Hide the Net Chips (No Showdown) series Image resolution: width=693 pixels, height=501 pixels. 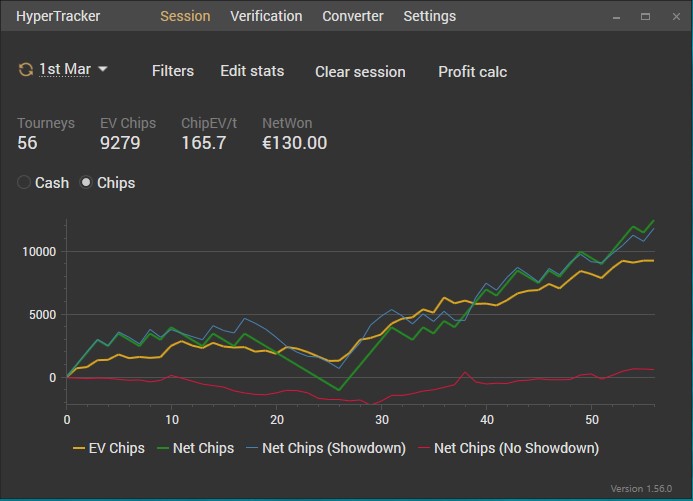(x=508, y=448)
